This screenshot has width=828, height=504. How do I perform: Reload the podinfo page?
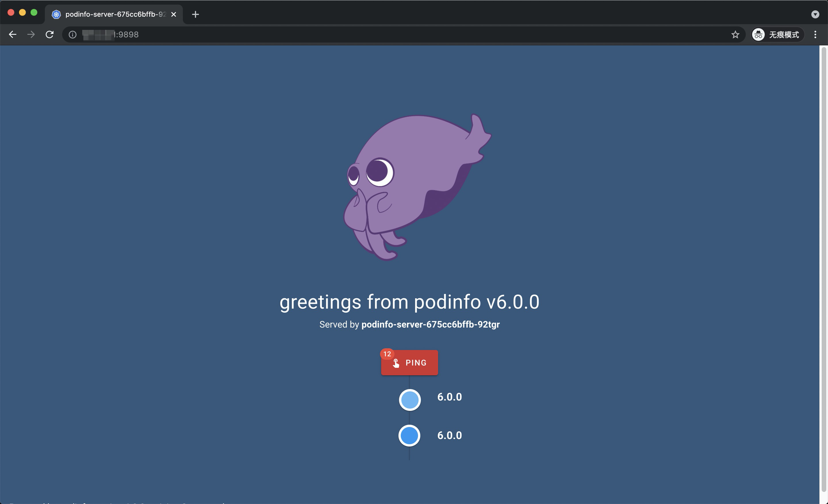point(50,34)
